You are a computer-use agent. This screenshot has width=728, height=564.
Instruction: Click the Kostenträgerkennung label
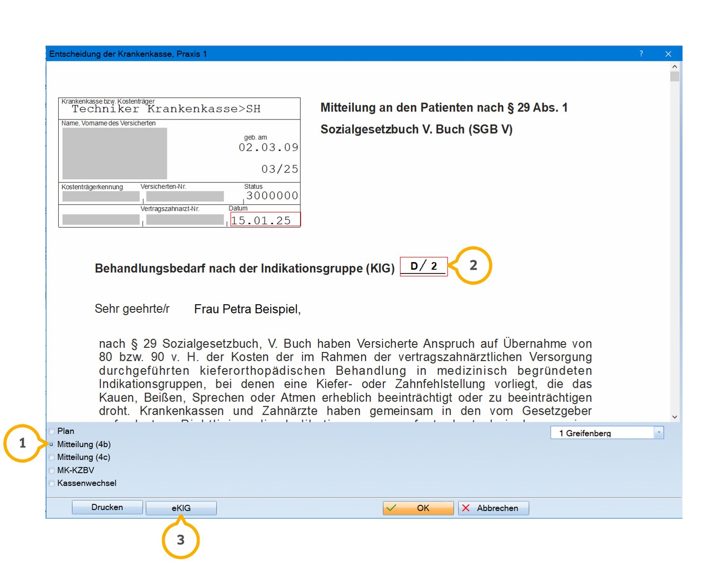point(92,187)
